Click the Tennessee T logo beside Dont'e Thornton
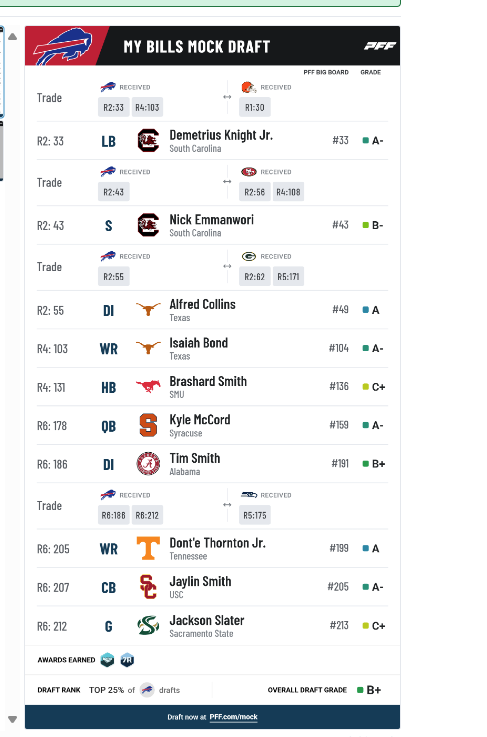The width and height of the screenshot is (487, 737). pyautogui.click(x=148, y=548)
